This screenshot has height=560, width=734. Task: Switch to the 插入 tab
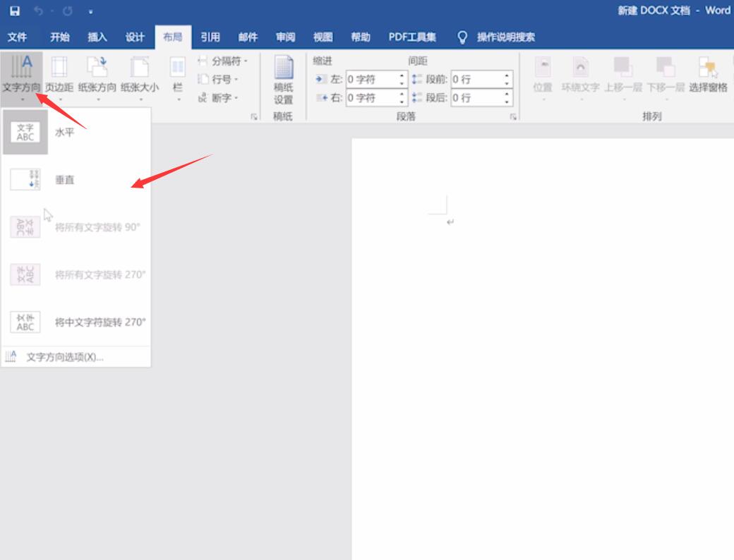[x=97, y=37]
